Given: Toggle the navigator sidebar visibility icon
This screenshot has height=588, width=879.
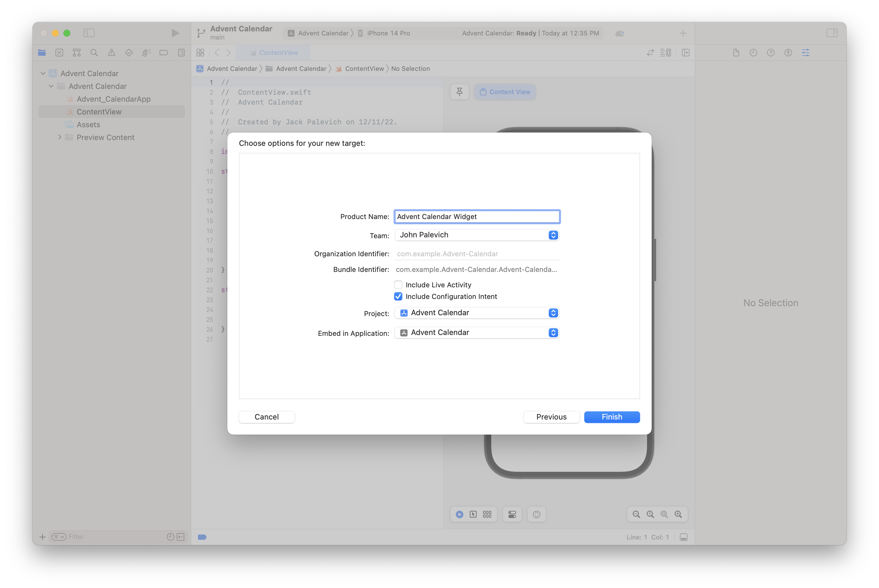Looking at the screenshot, I should pyautogui.click(x=89, y=33).
